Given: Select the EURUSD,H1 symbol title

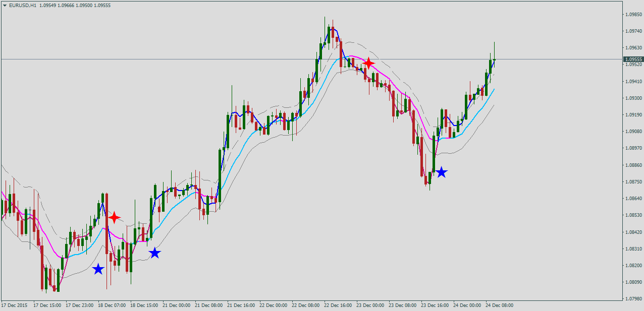Looking at the screenshot, I should pos(22,6).
